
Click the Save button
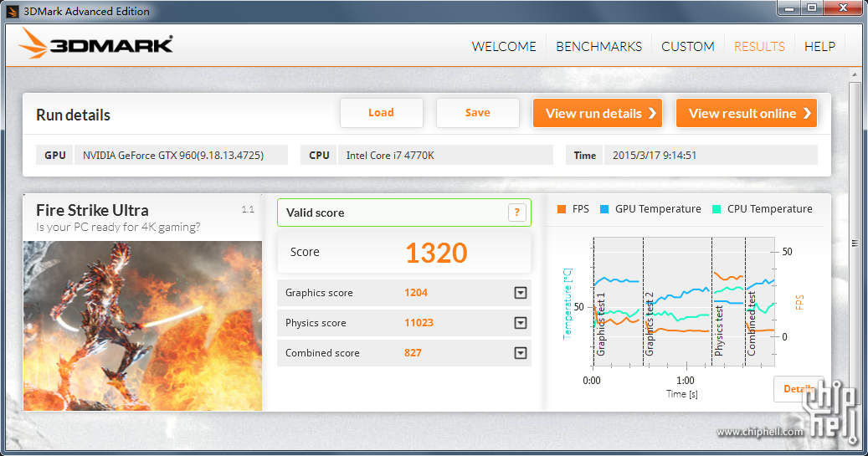click(x=478, y=113)
